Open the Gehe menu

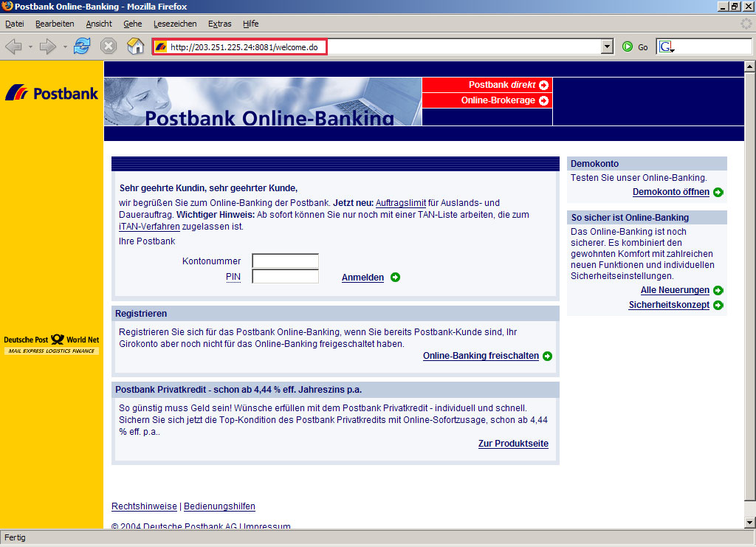(133, 24)
